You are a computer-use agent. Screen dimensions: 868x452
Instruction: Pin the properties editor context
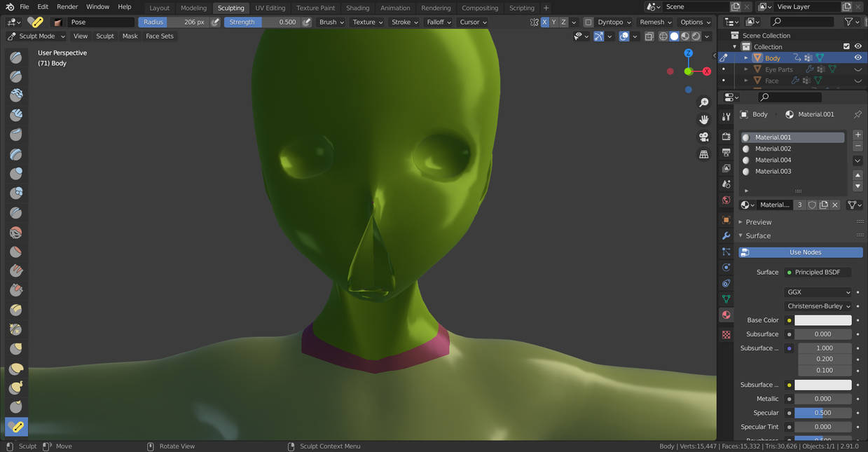pyautogui.click(x=857, y=114)
